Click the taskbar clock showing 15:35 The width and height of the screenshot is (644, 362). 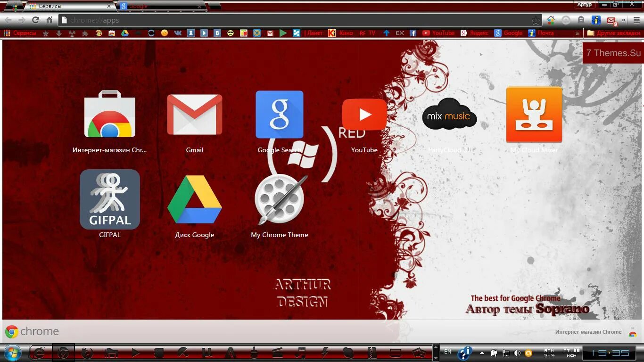coord(610,353)
